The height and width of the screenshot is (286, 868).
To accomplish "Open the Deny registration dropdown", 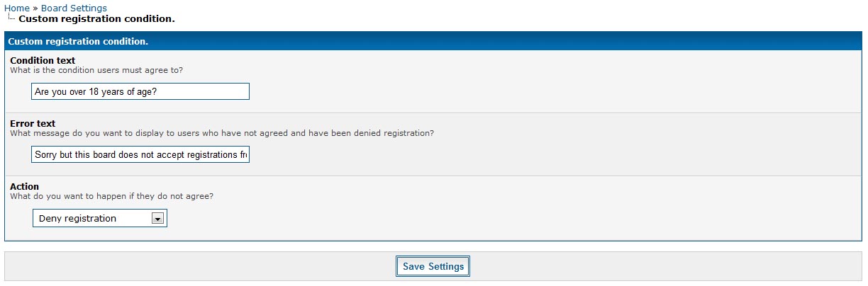I will tap(92, 219).
